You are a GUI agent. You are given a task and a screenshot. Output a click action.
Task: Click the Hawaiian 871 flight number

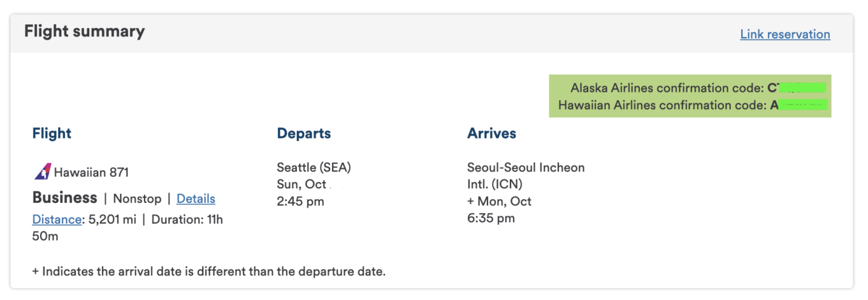[91, 172]
